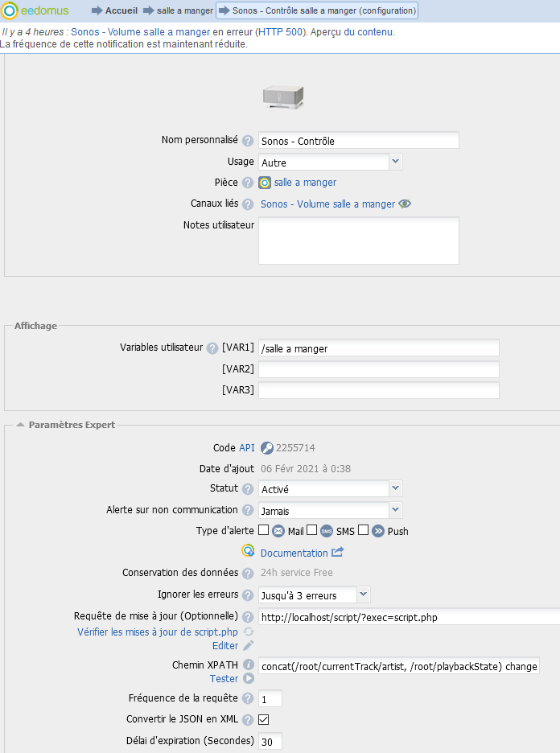
Task: Click the VAR2 input field
Action: (378, 369)
